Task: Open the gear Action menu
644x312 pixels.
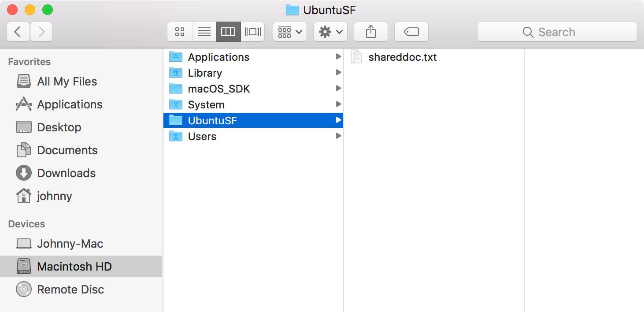Action: (x=330, y=32)
